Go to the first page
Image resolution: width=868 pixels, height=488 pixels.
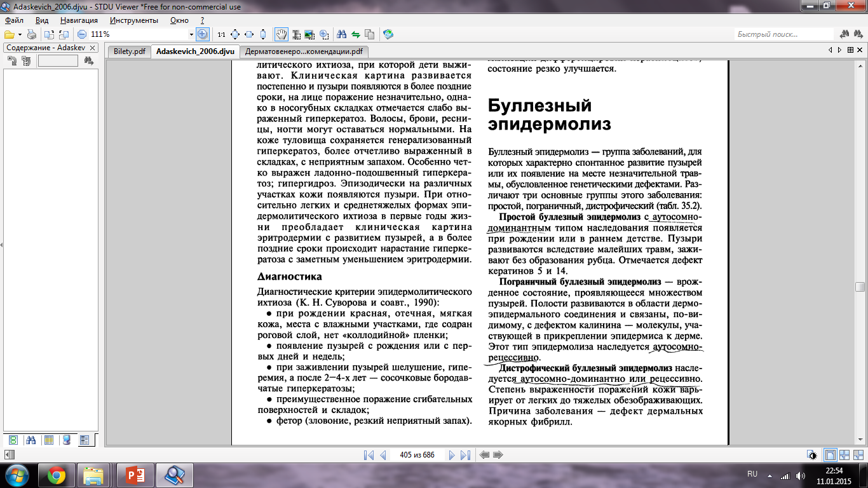369,455
